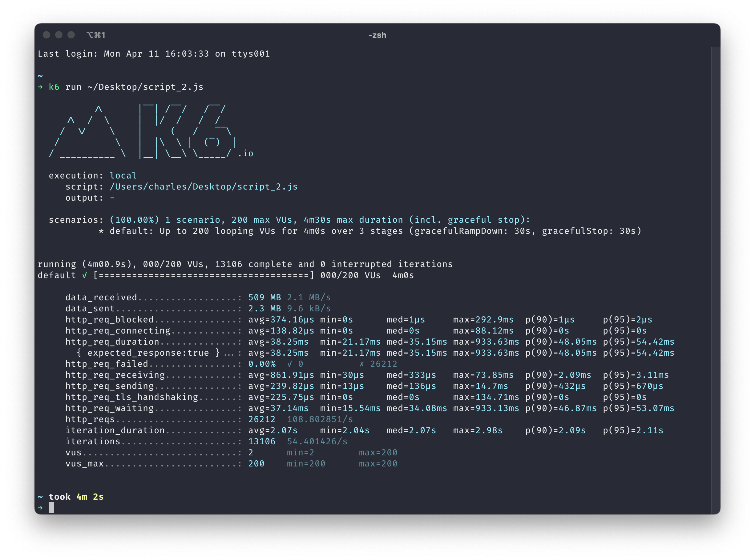The image size is (755, 560).
Task: Click http_req_sending max=14.7ms
Action: click(x=481, y=386)
